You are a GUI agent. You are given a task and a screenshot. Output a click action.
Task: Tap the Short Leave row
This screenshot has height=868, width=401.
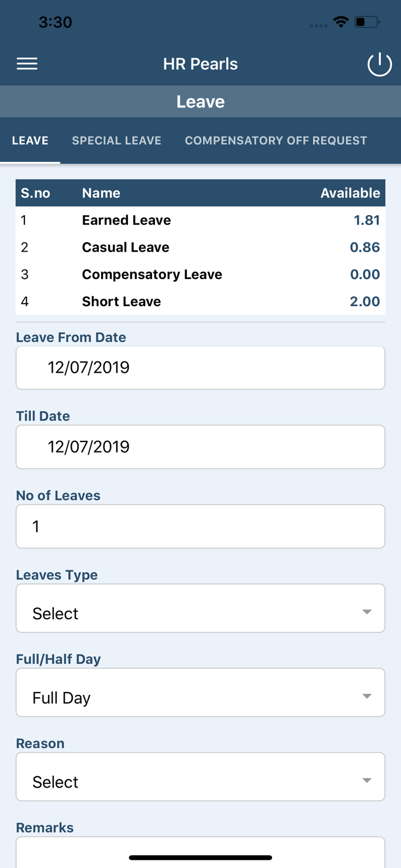pos(200,301)
